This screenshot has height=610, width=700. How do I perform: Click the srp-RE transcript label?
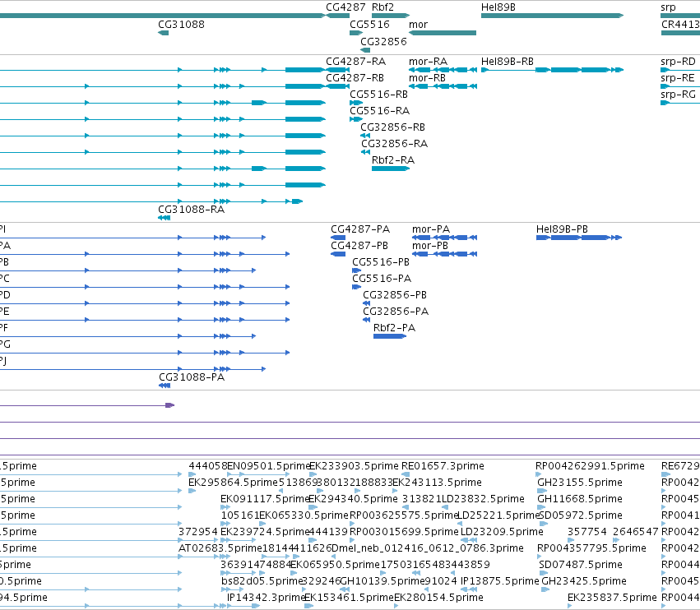[x=677, y=77]
